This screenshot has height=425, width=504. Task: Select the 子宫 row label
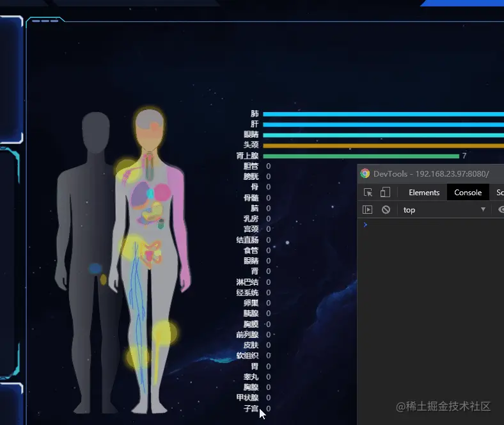[x=251, y=408]
